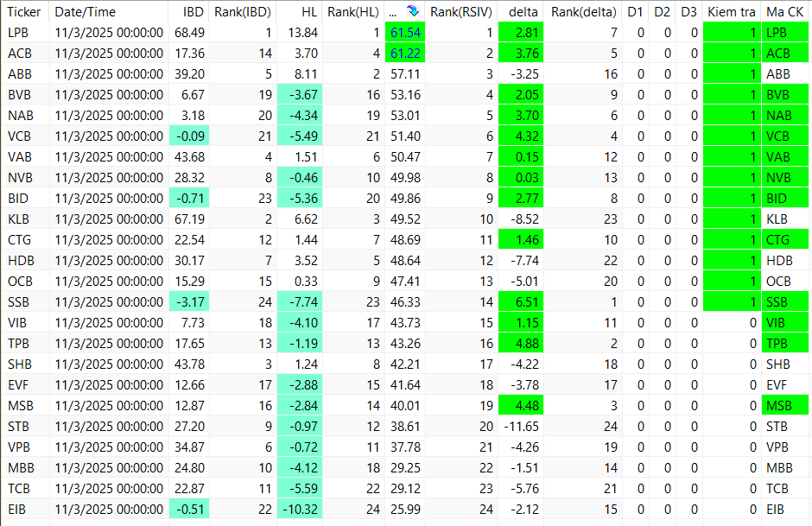Click the sort arrow icon in the RSIV column header
Viewport: 812px width, 526px height.
pyautogui.click(x=413, y=11)
